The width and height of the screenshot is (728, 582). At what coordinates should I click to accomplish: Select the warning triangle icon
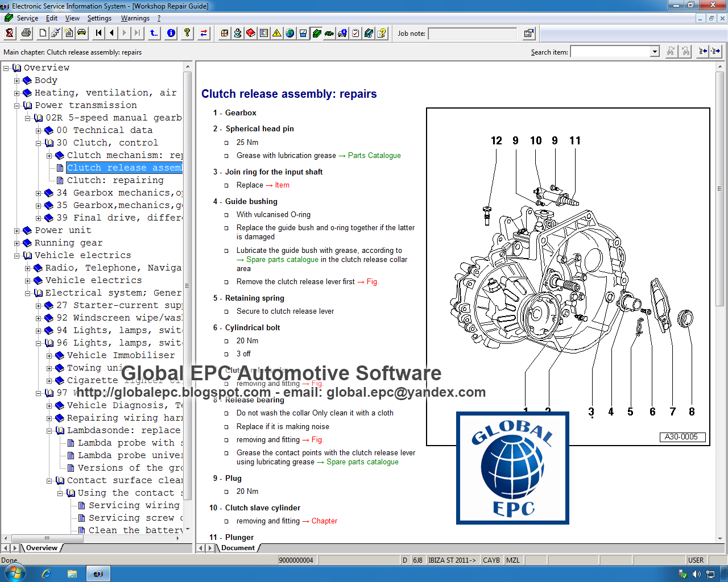tap(276, 33)
